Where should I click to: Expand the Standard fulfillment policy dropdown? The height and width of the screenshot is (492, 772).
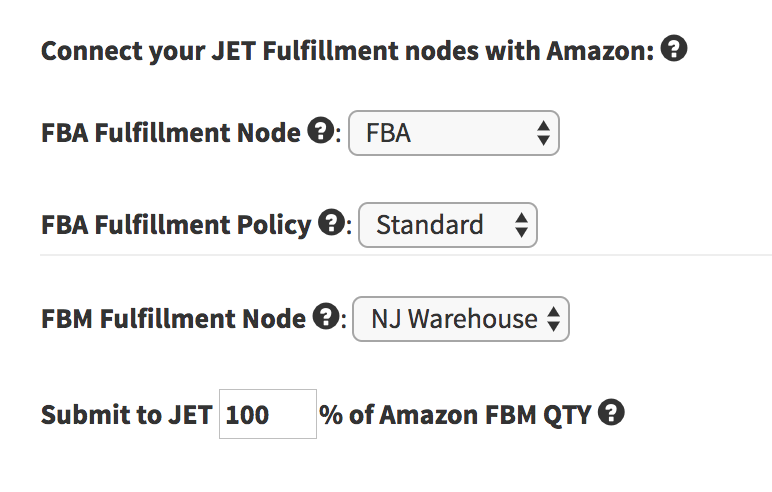[x=448, y=225]
